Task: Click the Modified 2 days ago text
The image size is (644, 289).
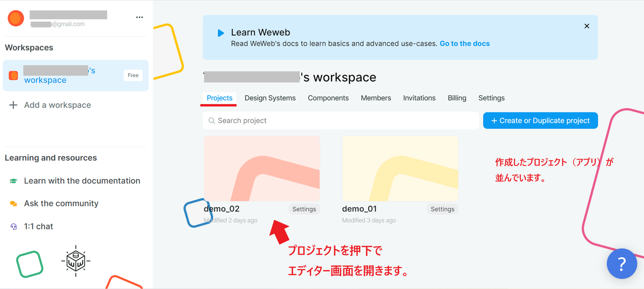Action: [x=231, y=221]
